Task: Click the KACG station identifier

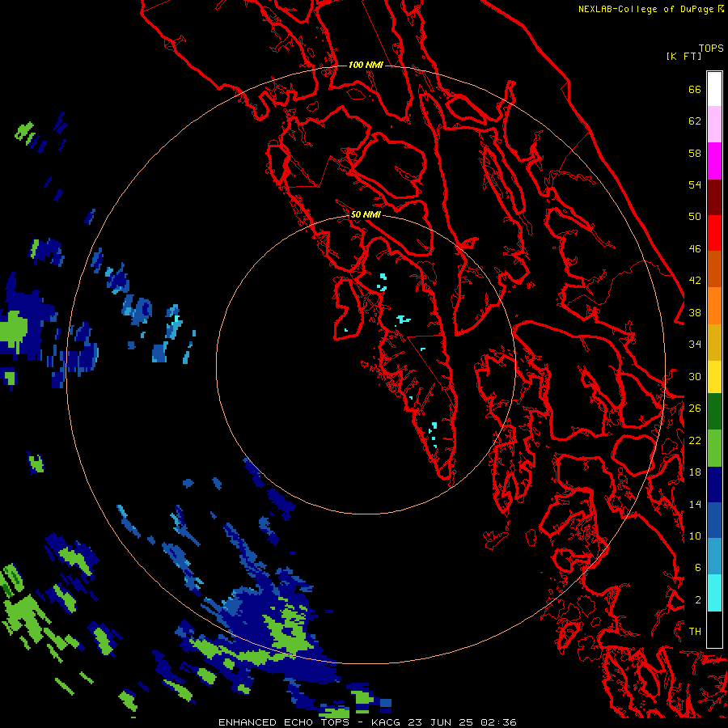Action: click(387, 722)
